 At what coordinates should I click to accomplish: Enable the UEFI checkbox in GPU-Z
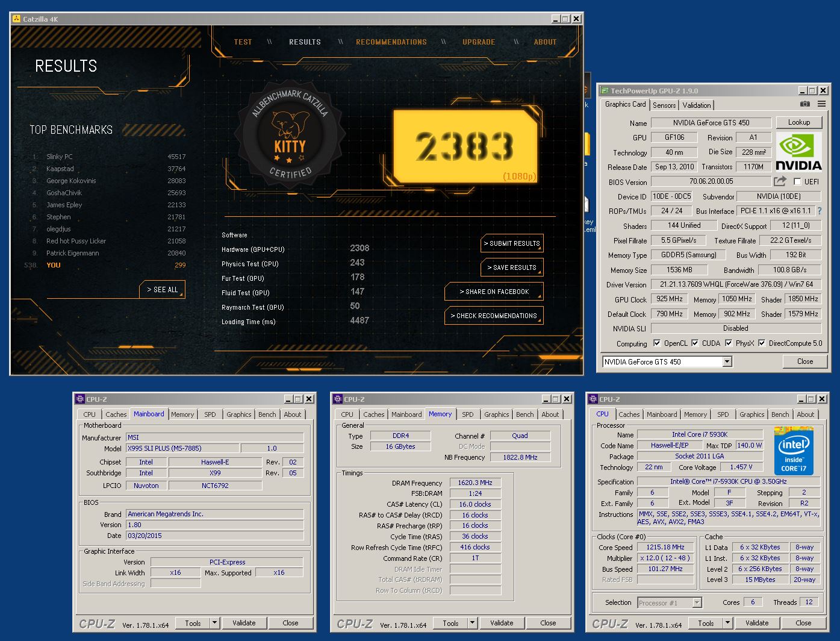point(797,181)
